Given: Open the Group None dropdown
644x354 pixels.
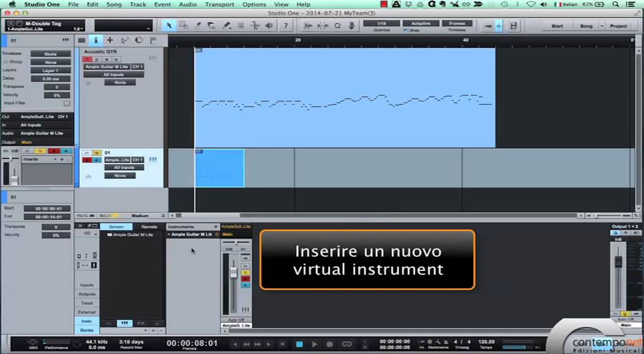Looking at the screenshot, I should click(x=50, y=62).
